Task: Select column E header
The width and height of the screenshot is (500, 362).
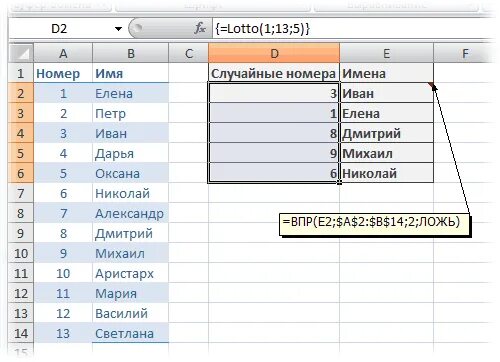Action: (x=386, y=53)
